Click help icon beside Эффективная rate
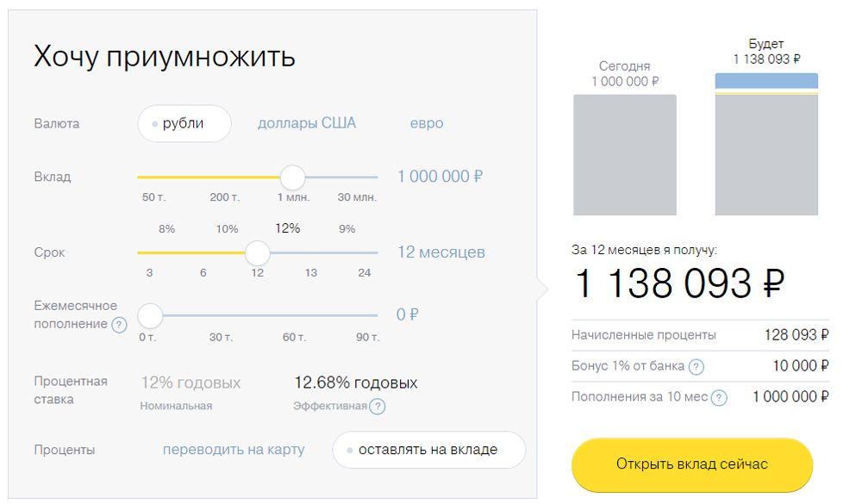Screen dimensions: 862x504 tap(378, 407)
